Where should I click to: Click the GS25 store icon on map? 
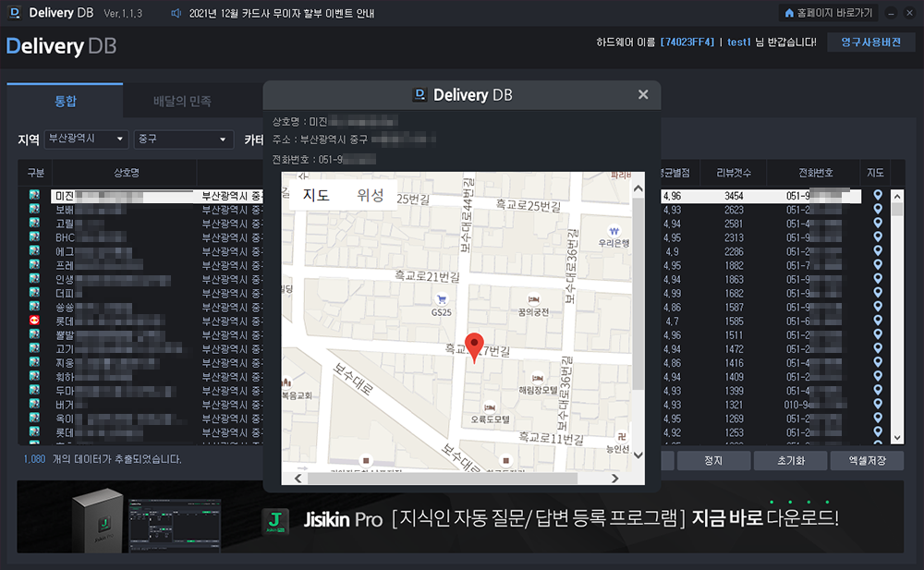click(x=441, y=299)
